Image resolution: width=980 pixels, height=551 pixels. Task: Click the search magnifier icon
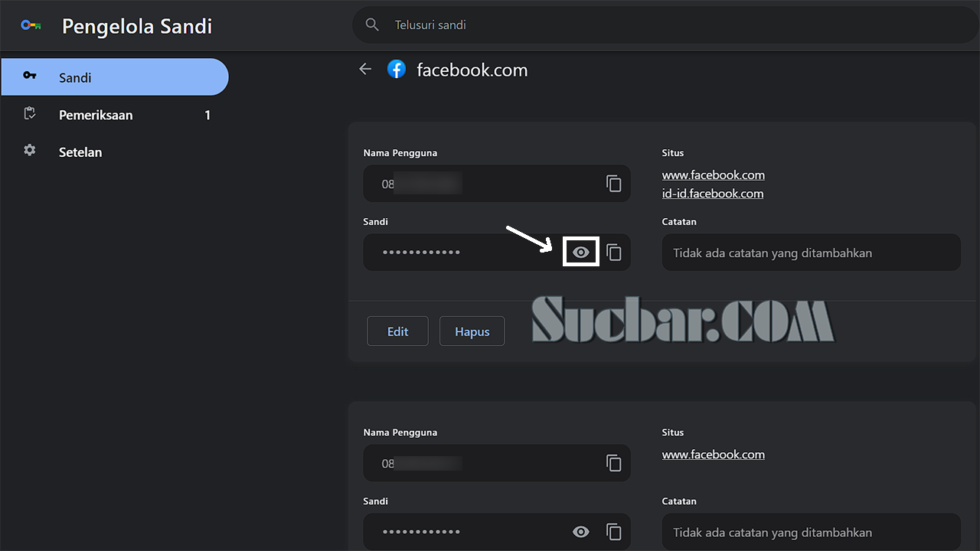372,25
